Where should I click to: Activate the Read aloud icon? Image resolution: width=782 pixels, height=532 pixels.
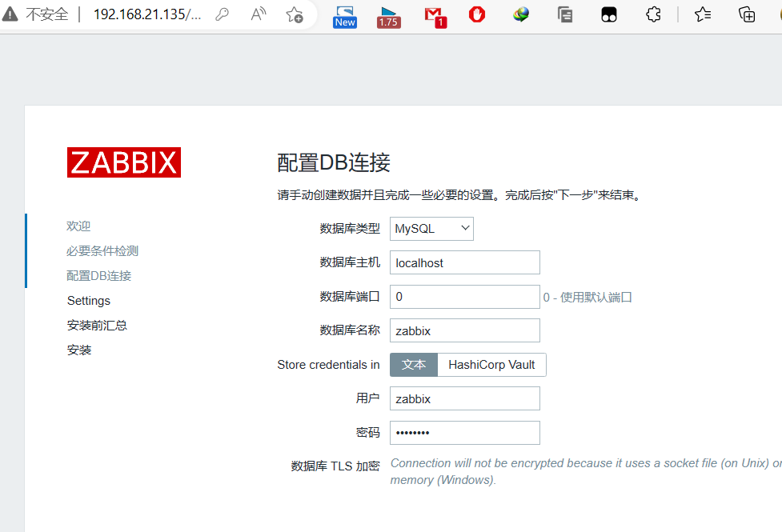click(259, 14)
